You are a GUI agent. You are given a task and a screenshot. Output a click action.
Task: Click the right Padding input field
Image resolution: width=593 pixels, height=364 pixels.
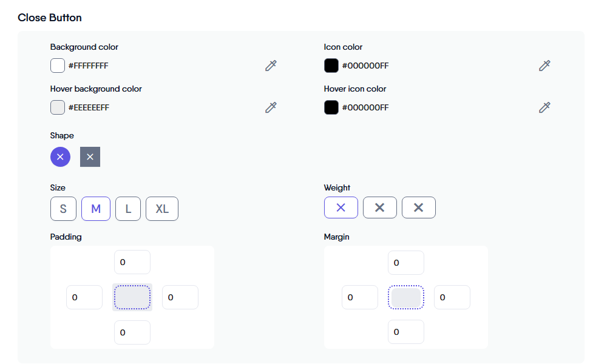(x=180, y=297)
